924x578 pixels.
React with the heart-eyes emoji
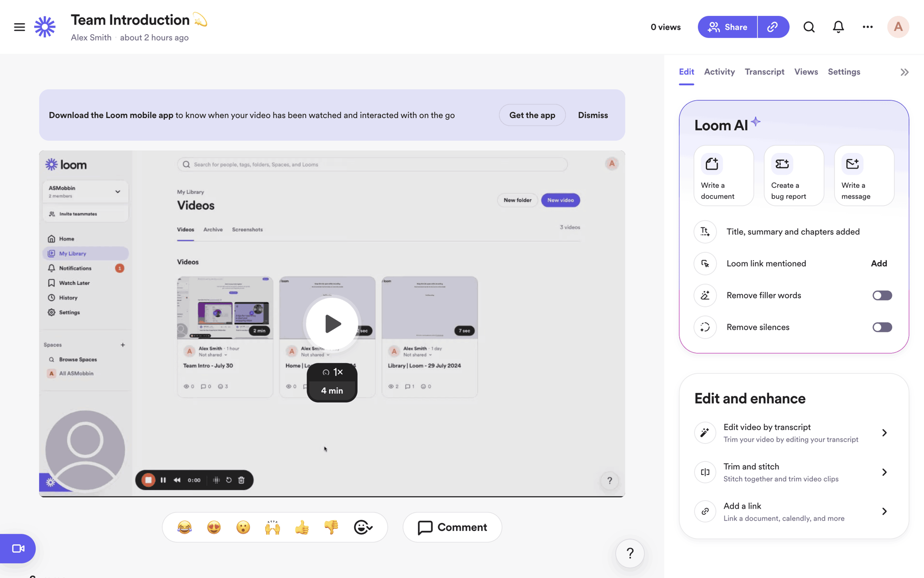pos(214,527)
